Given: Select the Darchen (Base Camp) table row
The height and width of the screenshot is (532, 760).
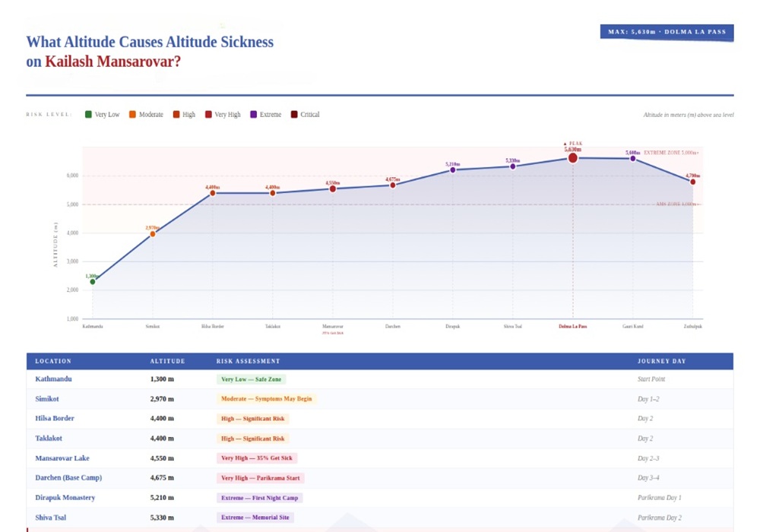Looking at the screenshot, I should pyautogui.click(x=380, y=478).
